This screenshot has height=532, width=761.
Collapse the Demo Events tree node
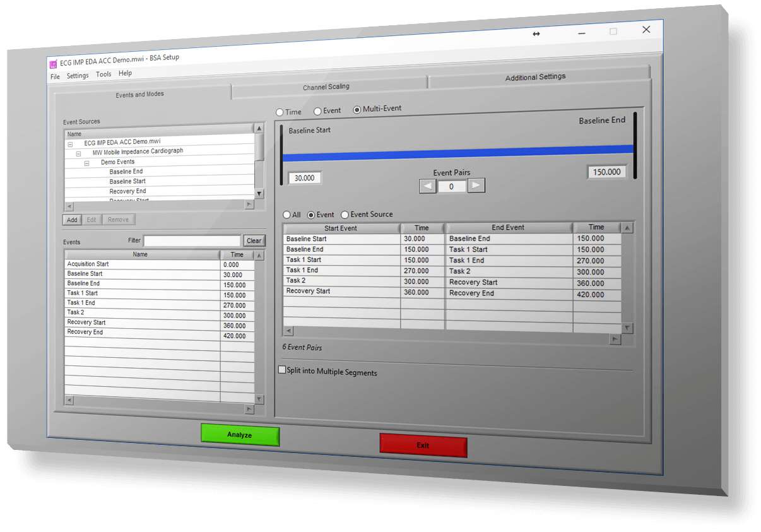tap(86, 163)
